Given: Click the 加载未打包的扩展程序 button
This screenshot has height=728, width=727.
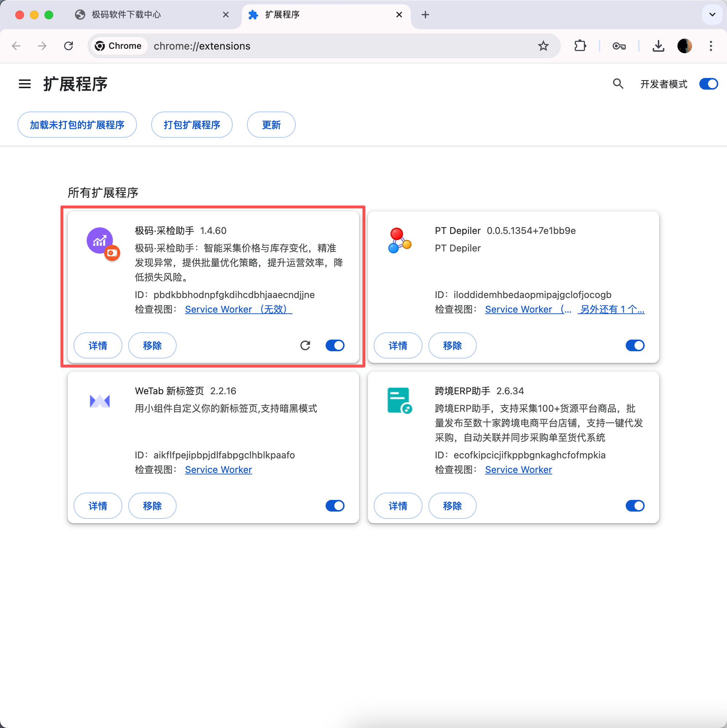Looking at the screenshot, I should coord(77,124).
